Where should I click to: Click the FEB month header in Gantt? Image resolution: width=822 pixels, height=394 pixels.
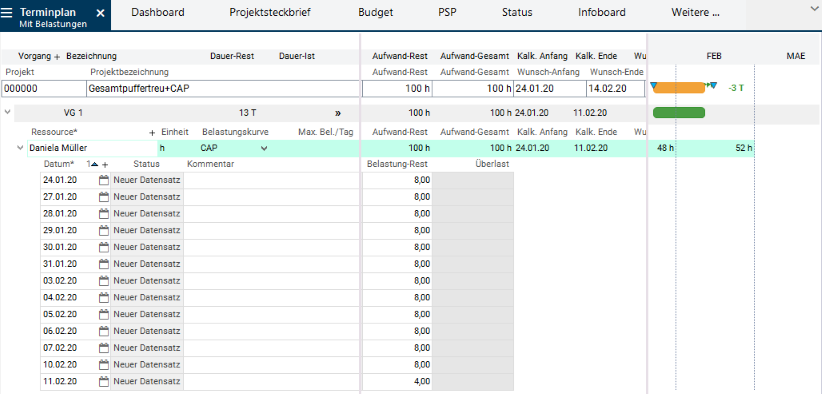coord(714,56)
